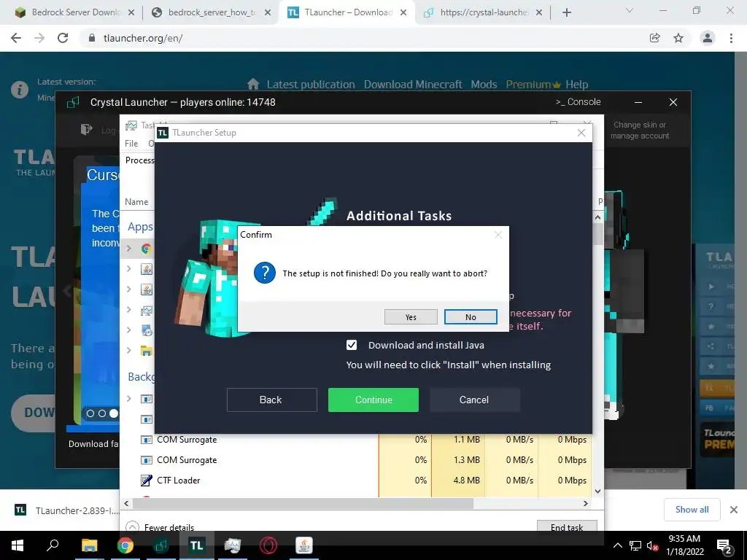This screenshot has width=747, height=560.
Task: Open File Explorer from the taskbar
Action: (89, 545)
